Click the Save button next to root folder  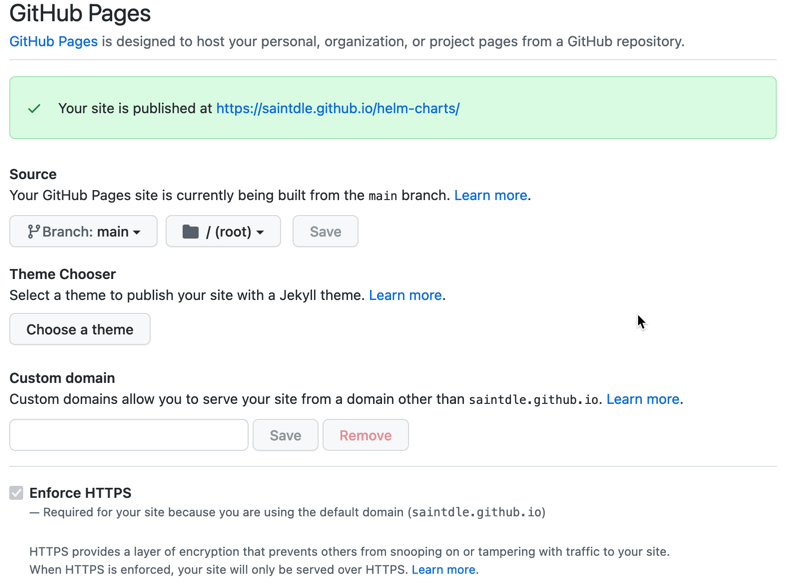click(x=325, y=231)
